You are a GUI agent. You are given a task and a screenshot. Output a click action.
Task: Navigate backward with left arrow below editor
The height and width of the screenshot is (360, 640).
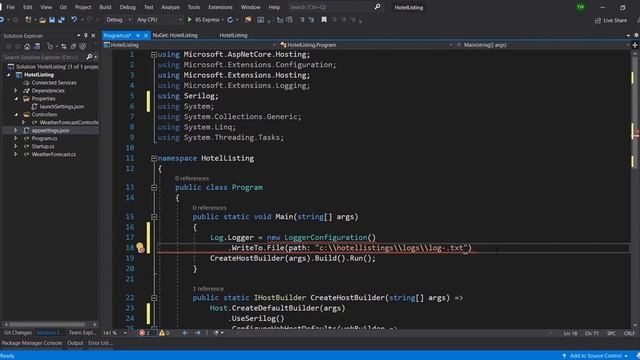click(185, 333)
